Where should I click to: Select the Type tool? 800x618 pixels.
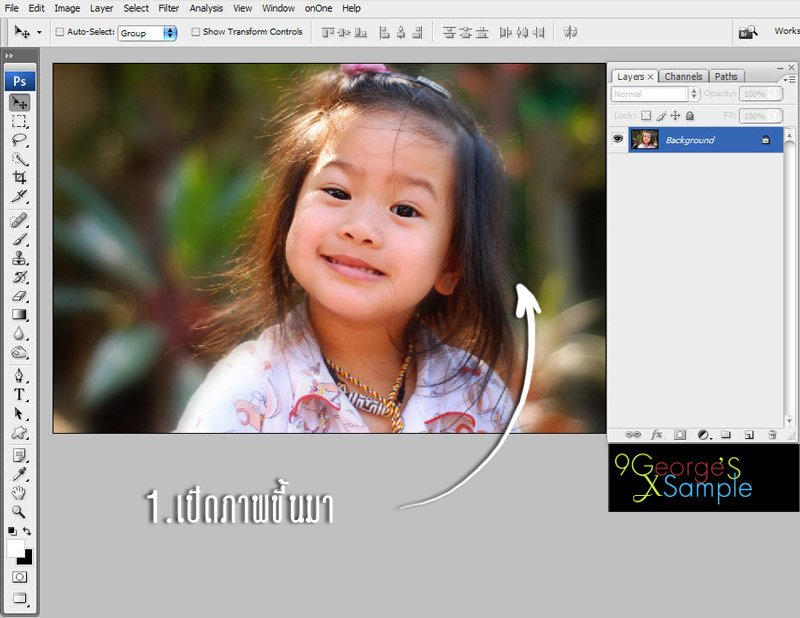click(19, 394)
